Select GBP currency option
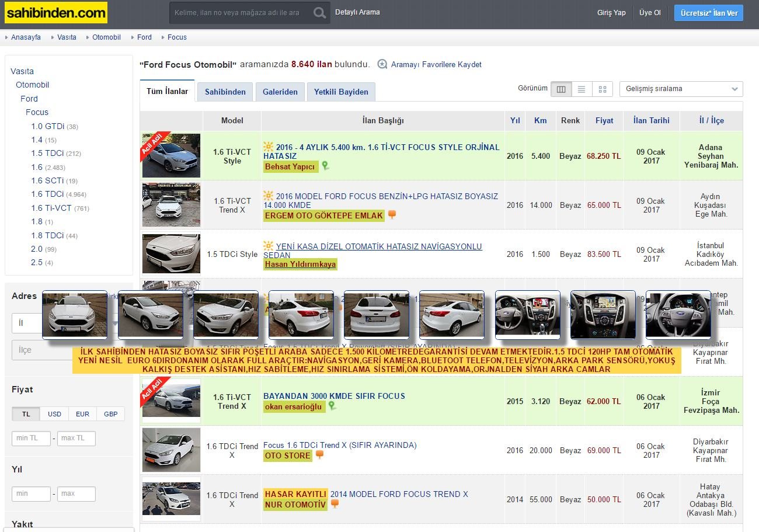The image size is (759, 532). [x=111, y=414]
